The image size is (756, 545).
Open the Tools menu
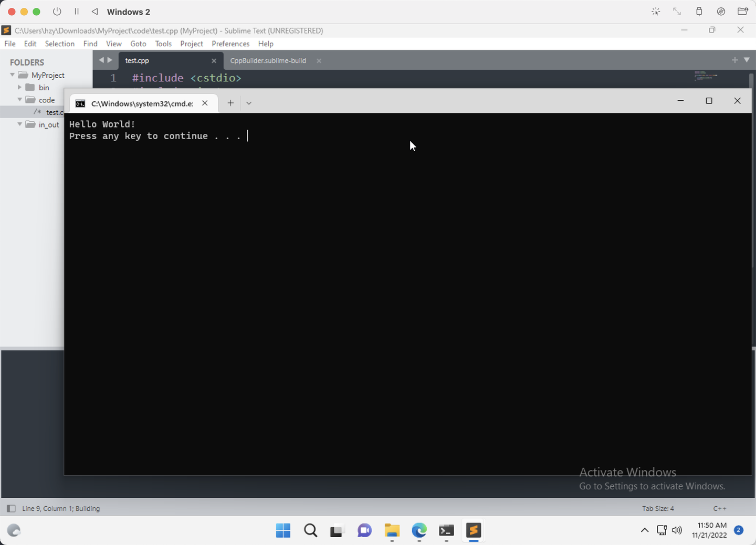tap(163, 44)
